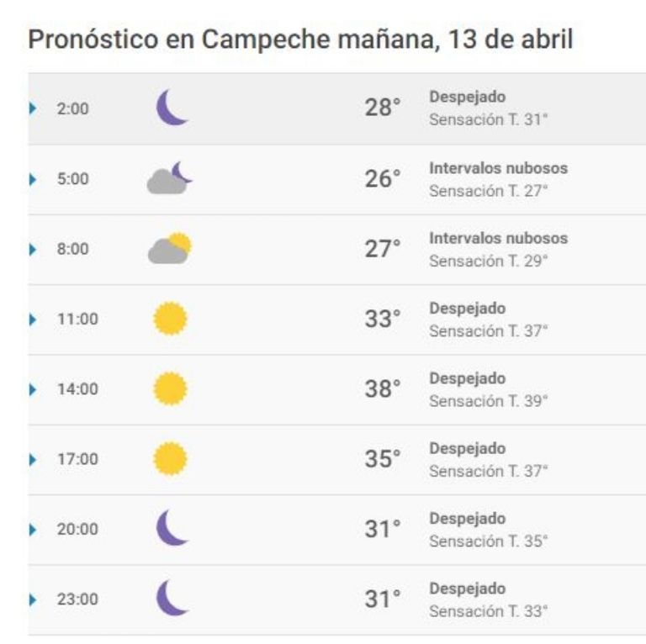Click the sun icon at 11:00
The image size is (646, 644).
click(170, 319)
